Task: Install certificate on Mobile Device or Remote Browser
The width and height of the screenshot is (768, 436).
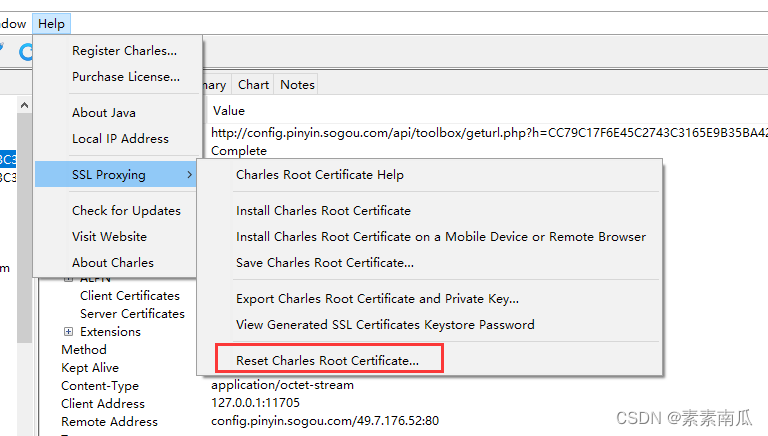Action: click(441, 237)
